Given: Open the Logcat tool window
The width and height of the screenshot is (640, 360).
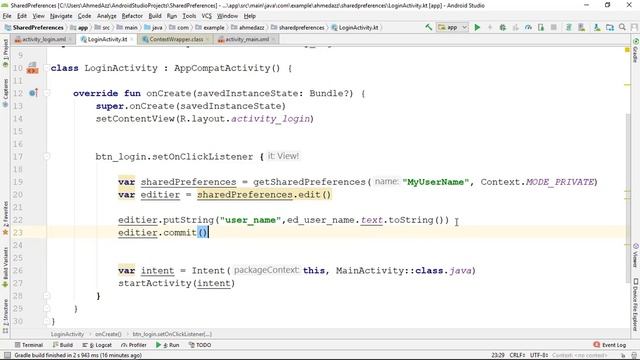Looking at the screenshot, I should (97, 345).
